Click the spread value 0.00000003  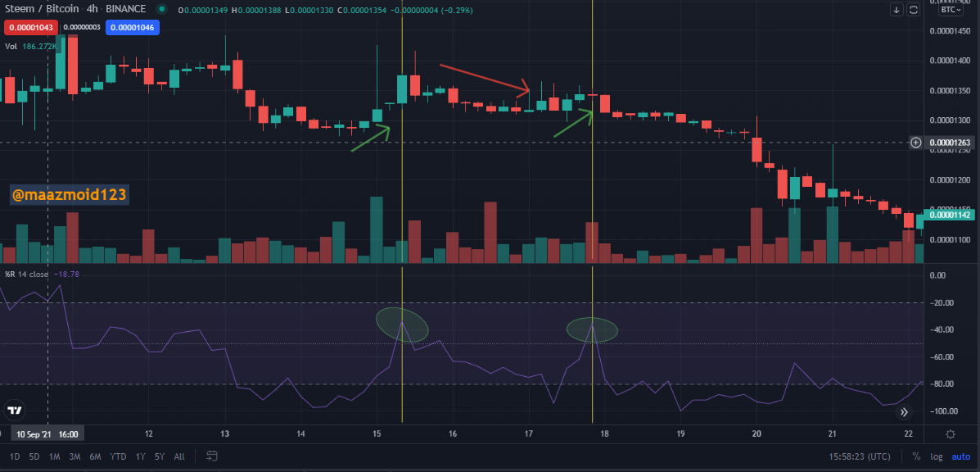tap(82, 28)
